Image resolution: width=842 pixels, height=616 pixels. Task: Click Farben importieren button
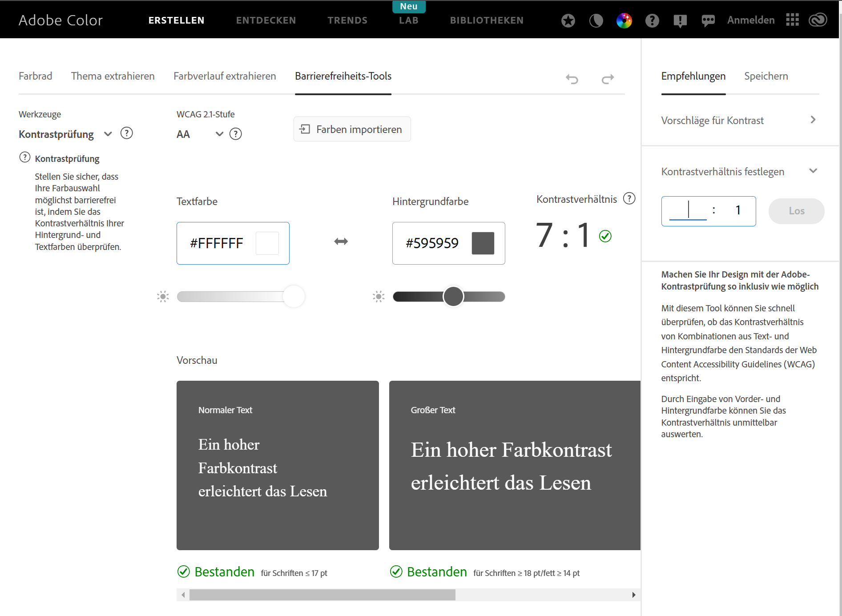click(352, 129)
